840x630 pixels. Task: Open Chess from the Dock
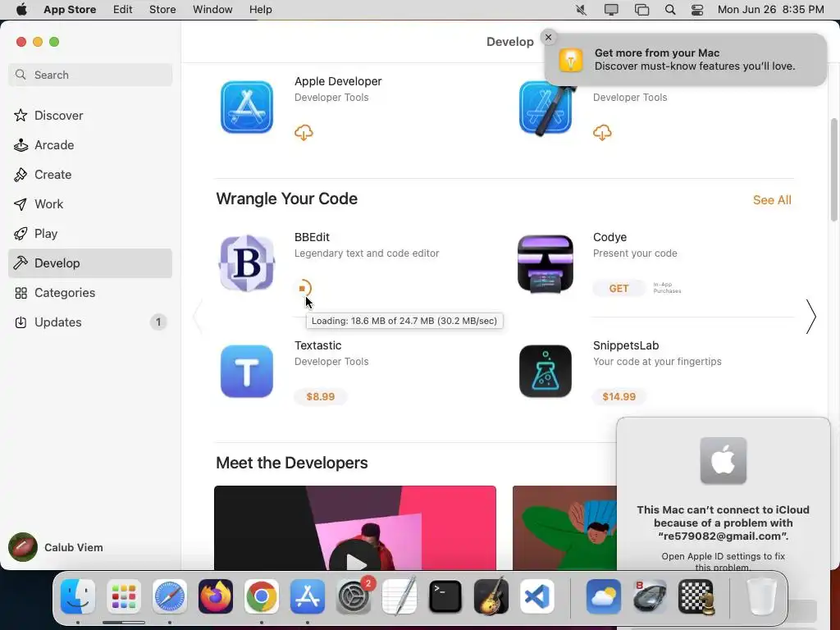point(696,596)
